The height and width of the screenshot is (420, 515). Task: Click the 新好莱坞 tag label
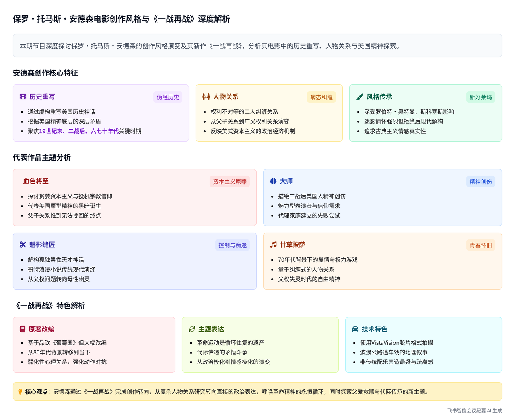[x=480, y=97]
